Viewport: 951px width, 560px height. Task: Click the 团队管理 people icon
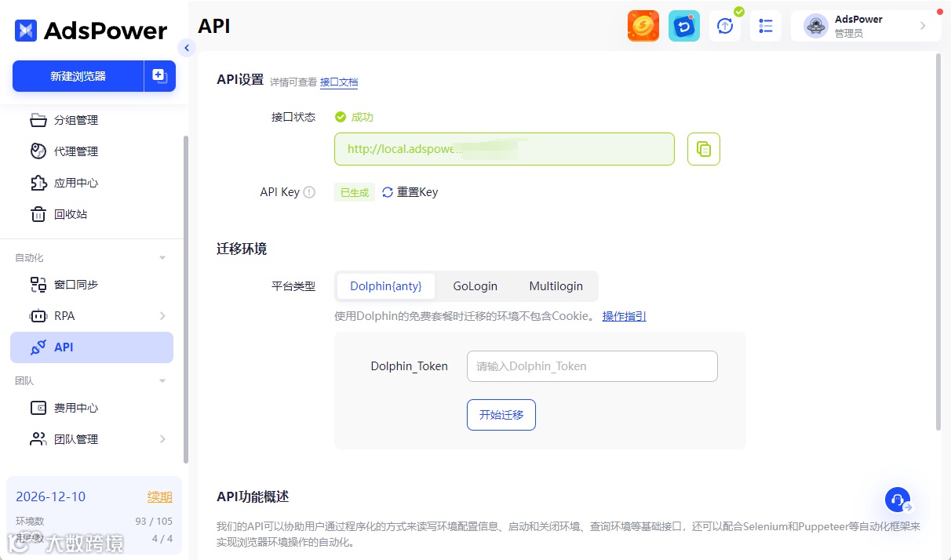(38, 439)
